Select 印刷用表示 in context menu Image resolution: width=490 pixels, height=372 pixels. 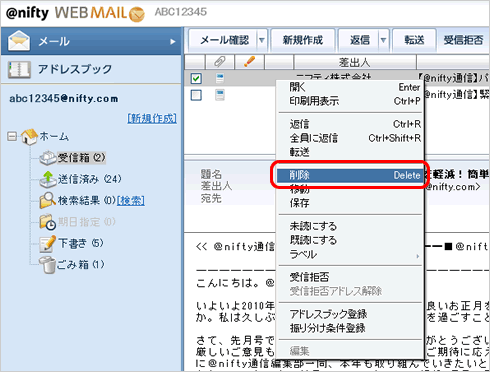[351, 101]
